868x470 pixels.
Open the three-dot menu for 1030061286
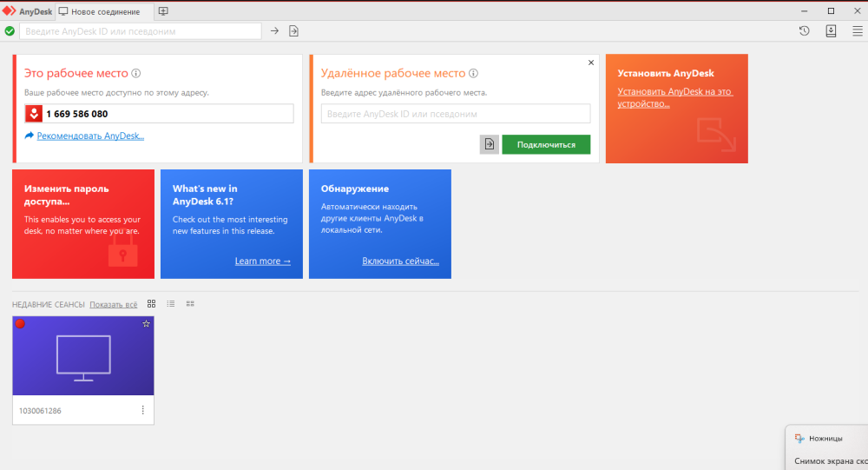pos(143,410)
